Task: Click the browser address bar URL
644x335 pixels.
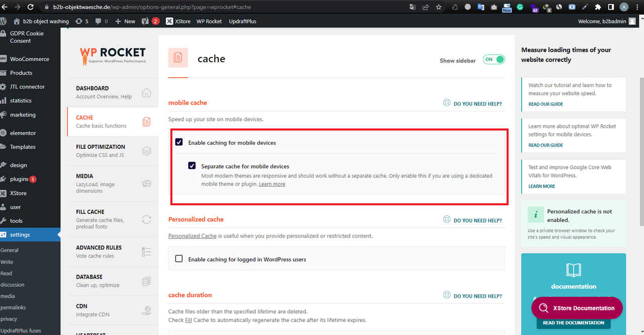Action: click(x=152, y=7)
